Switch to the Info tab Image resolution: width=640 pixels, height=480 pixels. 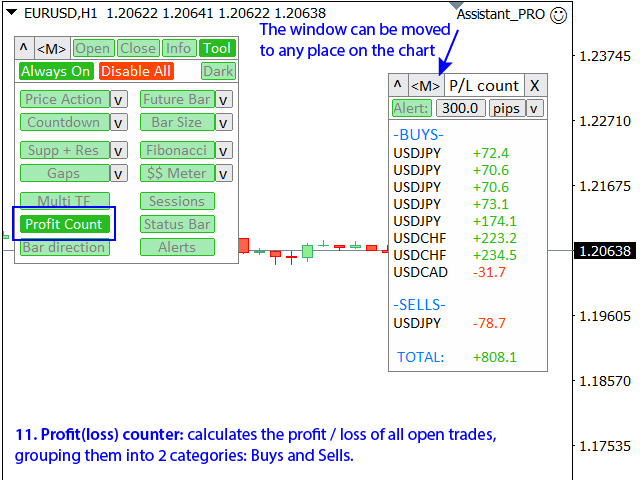point(178,48)
